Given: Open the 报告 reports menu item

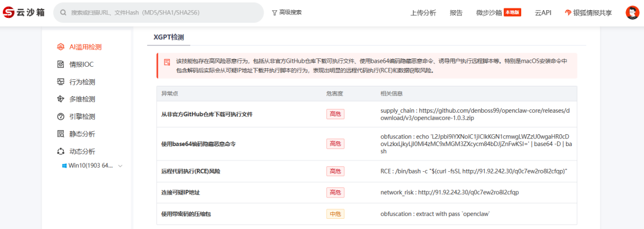Looking at the screenshot, I should (456, 13).
